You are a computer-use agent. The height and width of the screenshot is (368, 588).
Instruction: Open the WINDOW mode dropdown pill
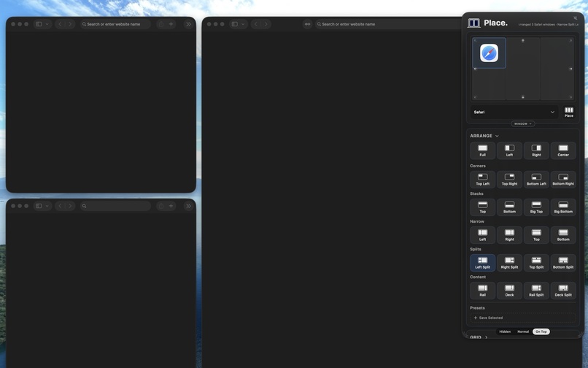tap(523, 123)
